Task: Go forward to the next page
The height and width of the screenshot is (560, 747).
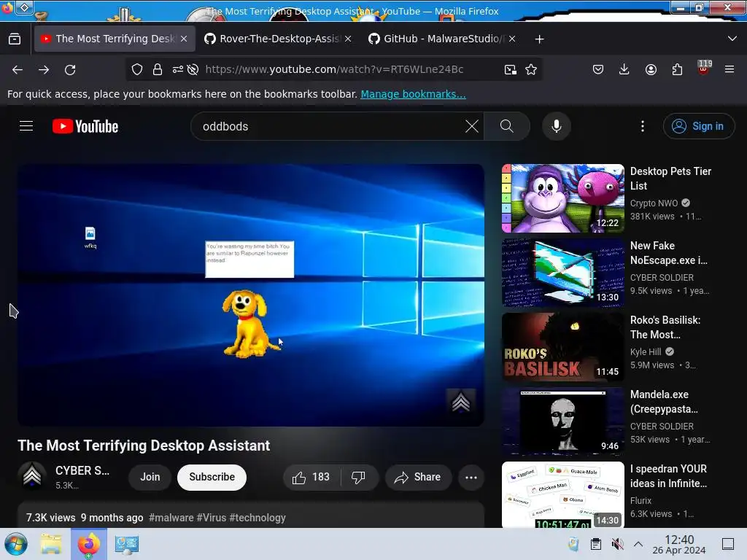Action: tap(44, 69)
